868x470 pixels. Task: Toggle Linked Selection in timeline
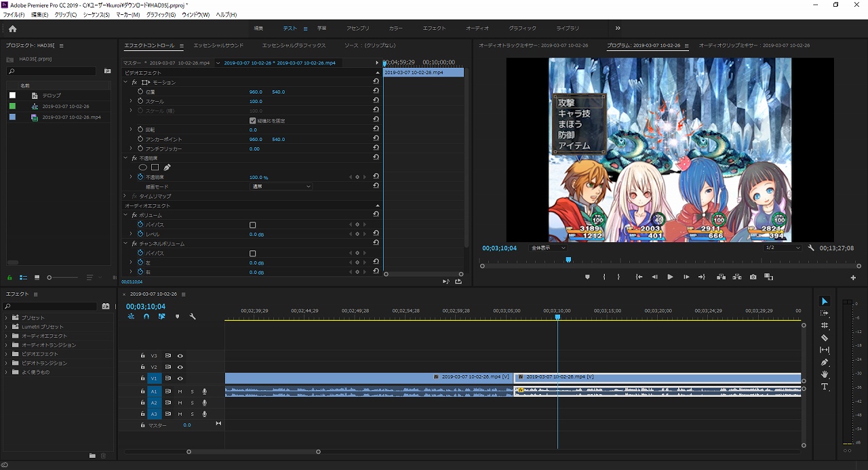pos(161,316)
